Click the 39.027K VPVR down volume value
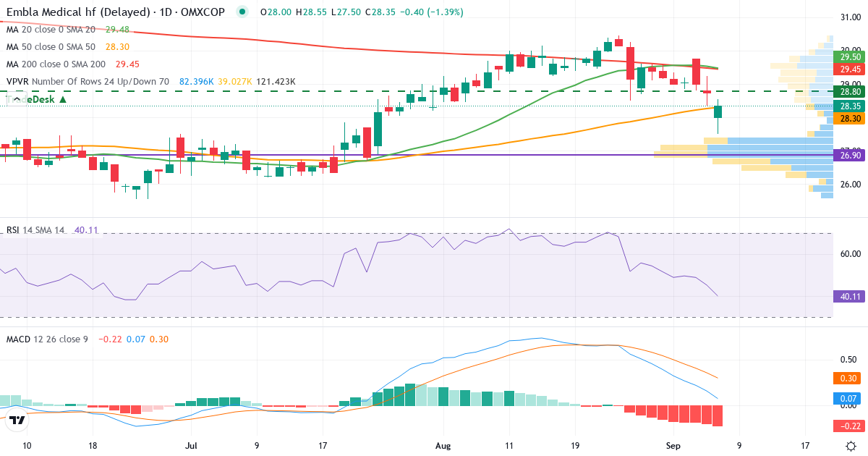Screen dimensions: 868x456 234,82
